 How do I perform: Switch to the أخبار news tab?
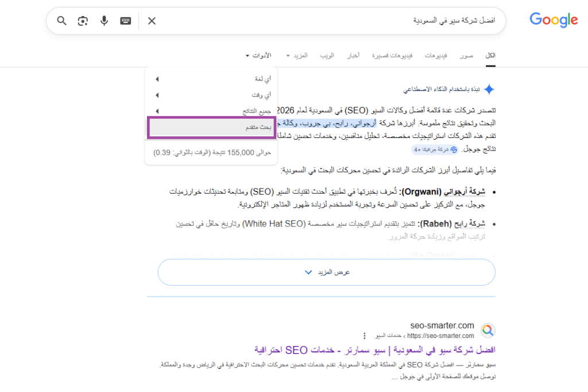pyautogui.click(x=353, y=56)
